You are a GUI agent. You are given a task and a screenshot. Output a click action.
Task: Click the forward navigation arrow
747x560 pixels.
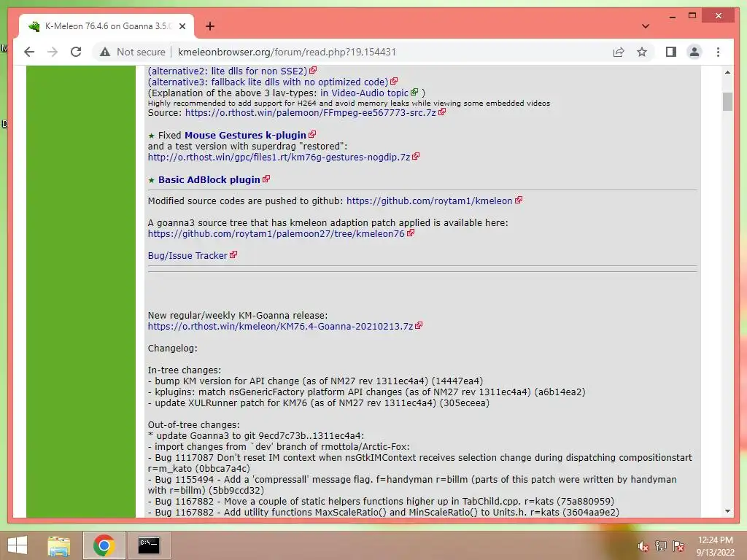coord(53,52)
